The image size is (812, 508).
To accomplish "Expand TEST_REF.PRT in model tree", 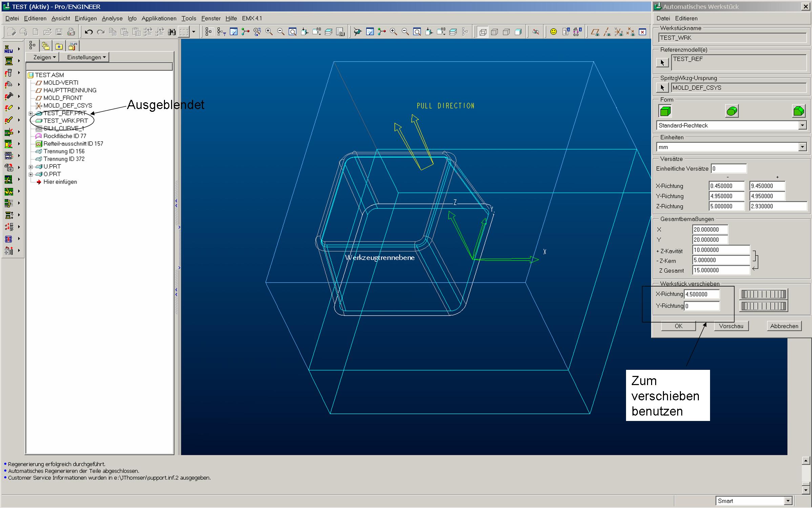I will point(31,113).
